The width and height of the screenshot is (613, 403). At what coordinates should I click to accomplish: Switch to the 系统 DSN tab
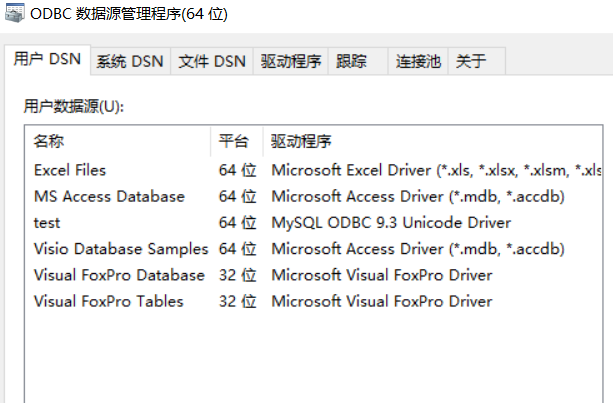(x=130, y=61)
